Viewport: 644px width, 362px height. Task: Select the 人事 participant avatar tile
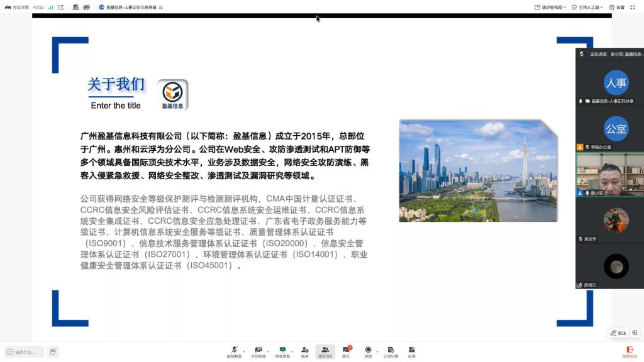[616, 82]
